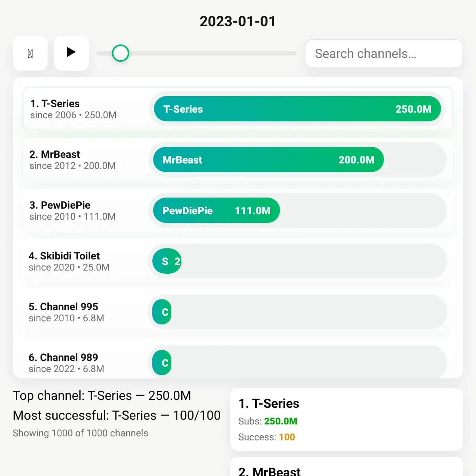Click the Channel 995 'C' bar icon
The height and width of the screenshot is (476, 476).
coord(162,312)
